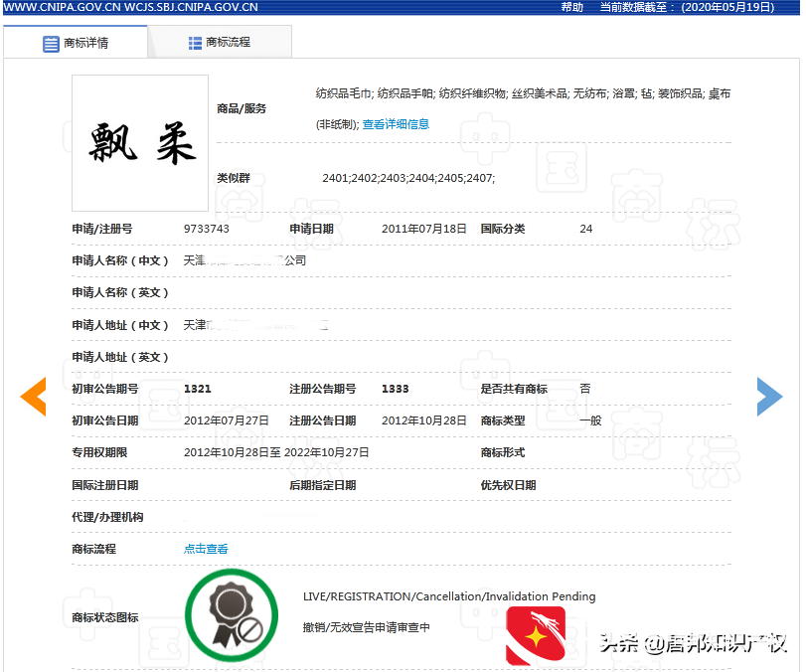Image resolution: width=806 pixels, height=672 pixels.
Task: Select preliminary announcement issue number 1321
Action: click(x=198, y=389)
